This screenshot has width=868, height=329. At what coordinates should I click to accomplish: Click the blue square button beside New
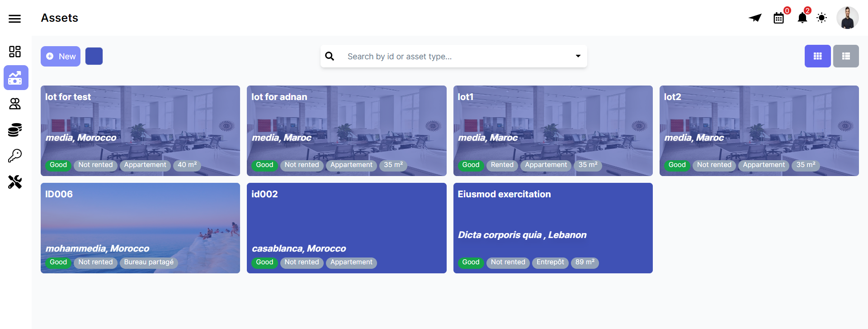pos(94,56)
